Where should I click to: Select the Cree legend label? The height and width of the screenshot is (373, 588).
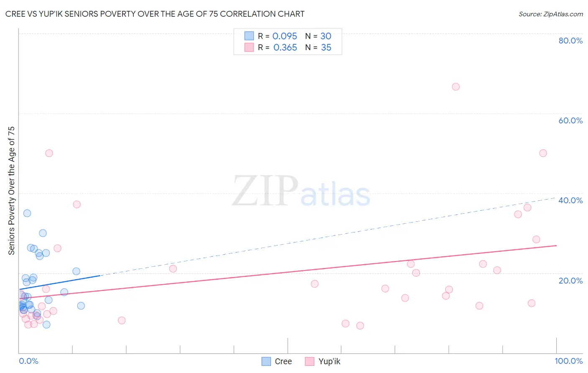[283, 361]
